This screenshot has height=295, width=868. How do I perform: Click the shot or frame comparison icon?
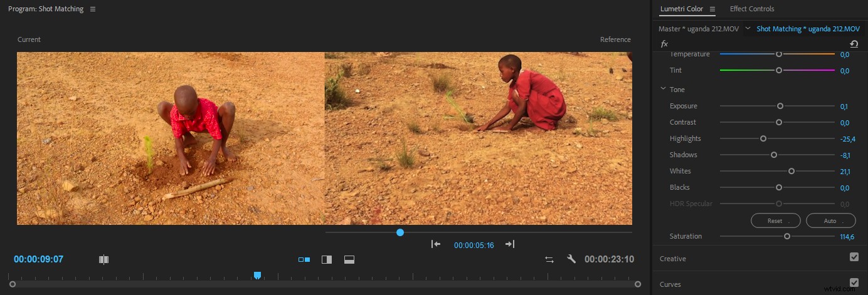pyautogui.click(x=104, y=259)
